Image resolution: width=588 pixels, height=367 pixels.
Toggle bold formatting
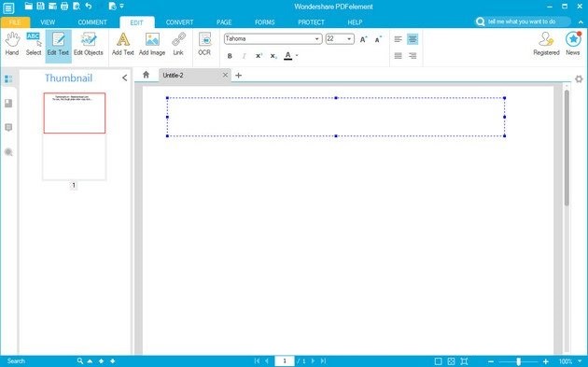coord(230,56)
